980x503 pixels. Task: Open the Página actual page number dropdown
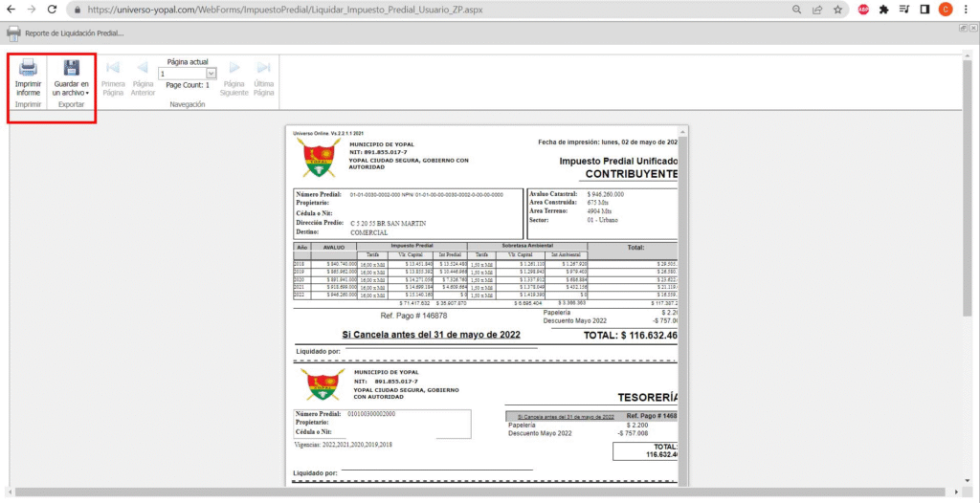coord(212,74)
